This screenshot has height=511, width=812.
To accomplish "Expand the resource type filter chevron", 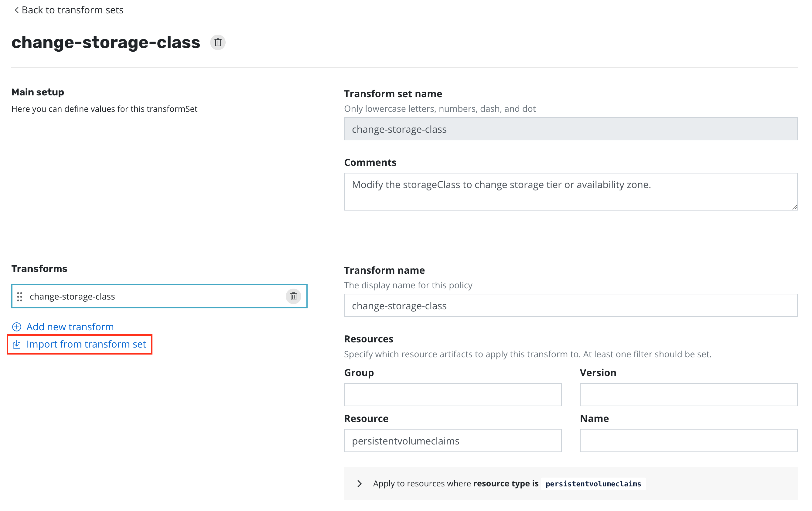I will click(359, 483).
